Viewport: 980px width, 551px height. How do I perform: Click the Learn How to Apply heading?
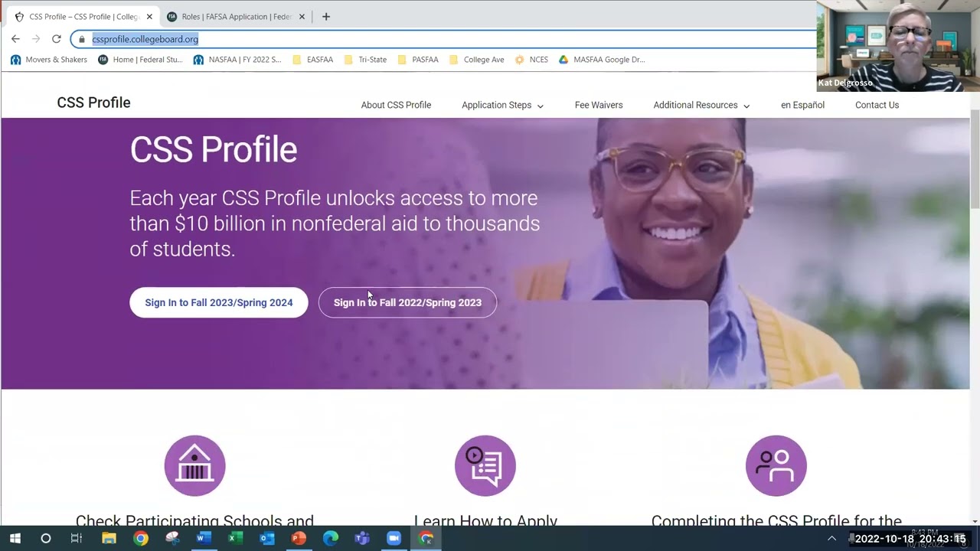pos(485,520)
